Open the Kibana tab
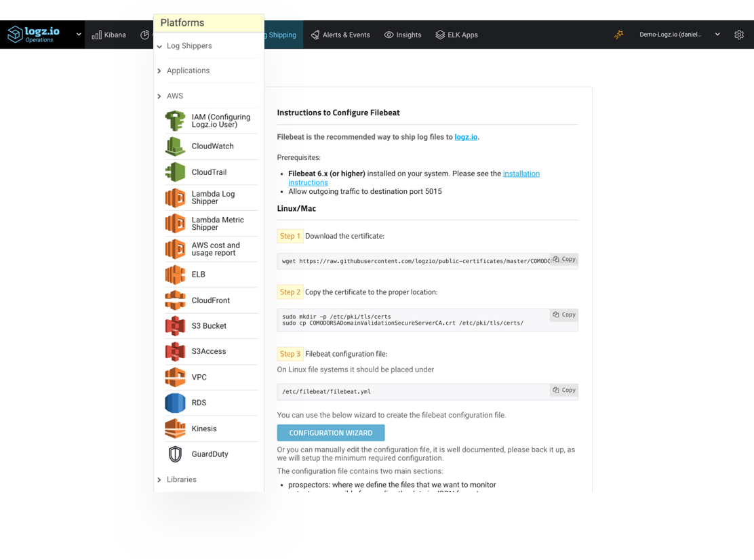Viewport: 754px width, 560px height. pos(109,35)
